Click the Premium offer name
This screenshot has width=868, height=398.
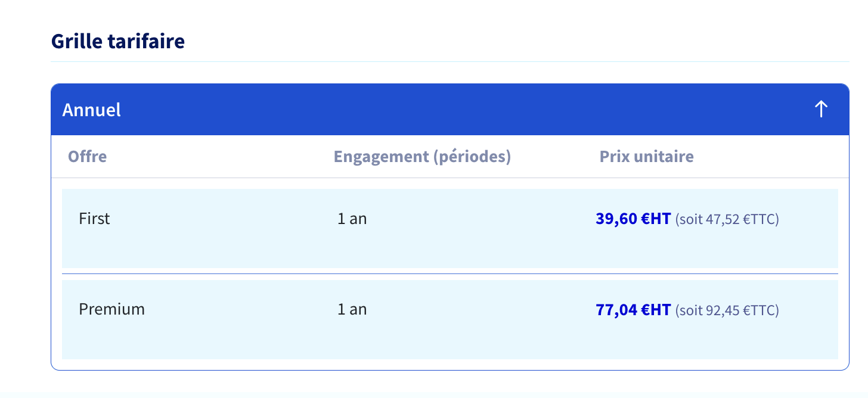tap(111, 309)
